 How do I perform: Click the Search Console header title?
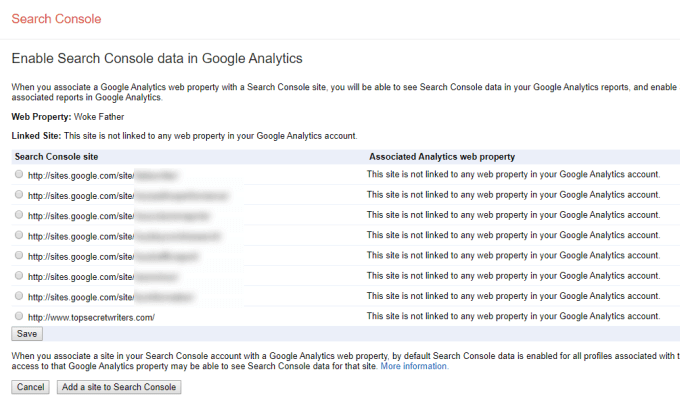point(56,19)
